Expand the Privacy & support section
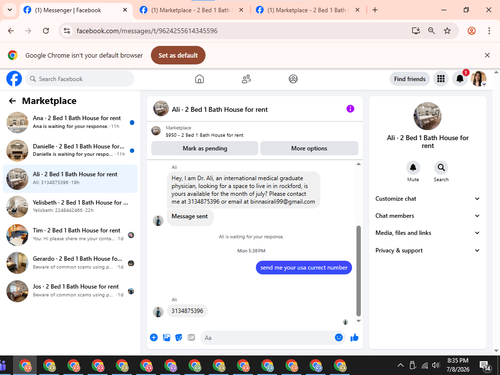Screen dimensions: 500x375 coord(428,250)
